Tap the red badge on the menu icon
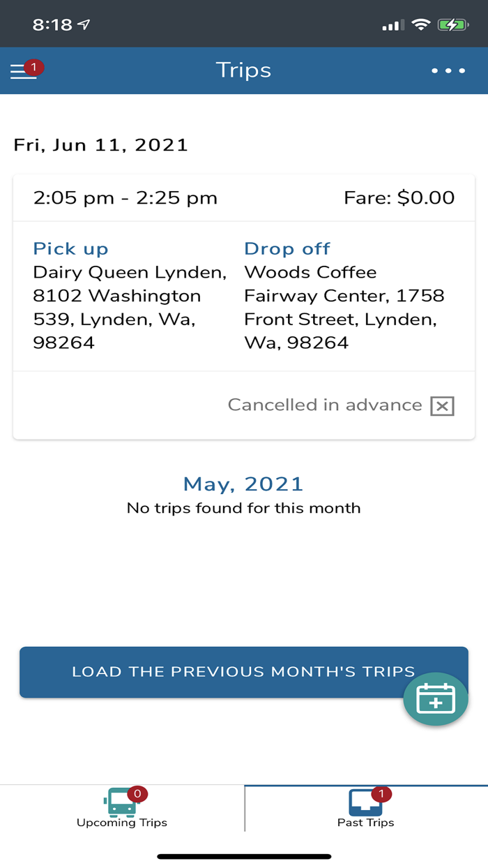 click(x=33, y=68)
